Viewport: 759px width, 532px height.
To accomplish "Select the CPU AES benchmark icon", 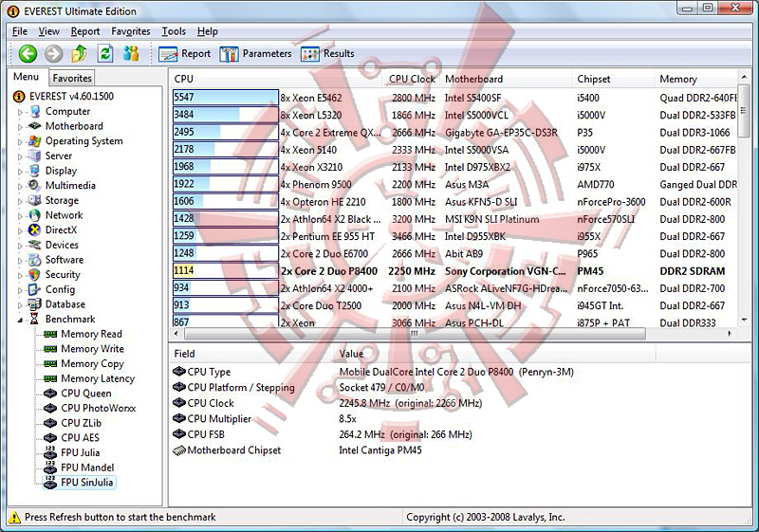I will click(x=50, y=438).
